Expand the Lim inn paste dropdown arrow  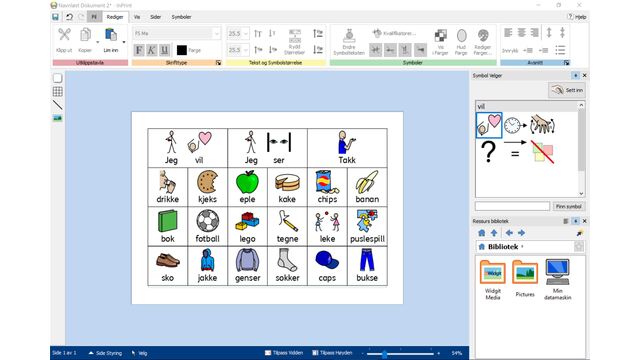click(x=124, y=42)
